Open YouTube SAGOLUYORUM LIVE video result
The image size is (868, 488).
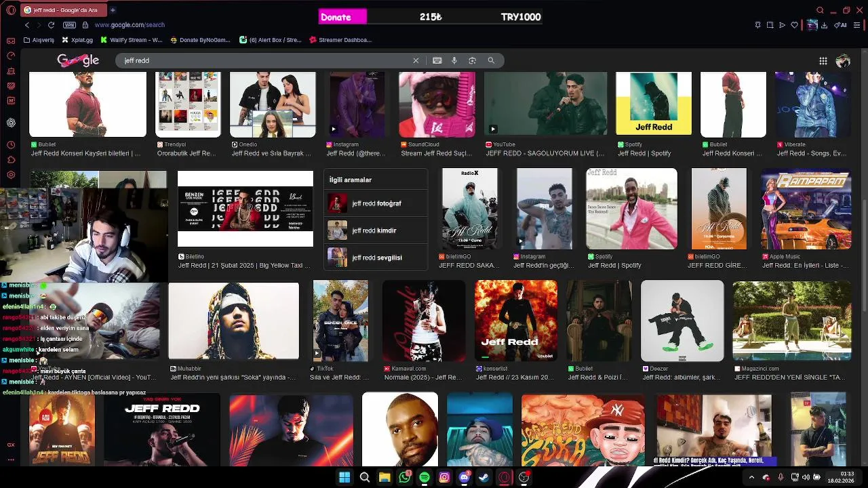545,104
